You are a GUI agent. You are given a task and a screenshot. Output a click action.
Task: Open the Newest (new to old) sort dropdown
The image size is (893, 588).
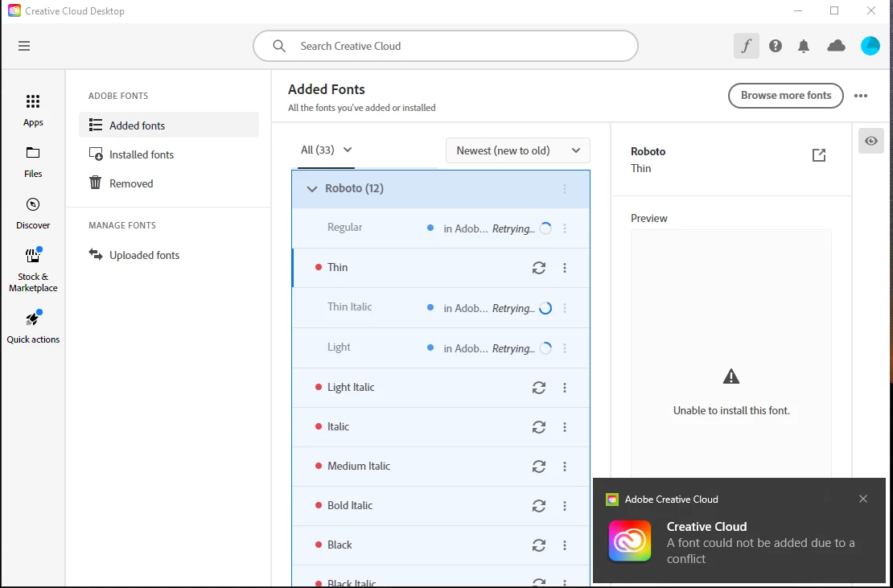517,151
